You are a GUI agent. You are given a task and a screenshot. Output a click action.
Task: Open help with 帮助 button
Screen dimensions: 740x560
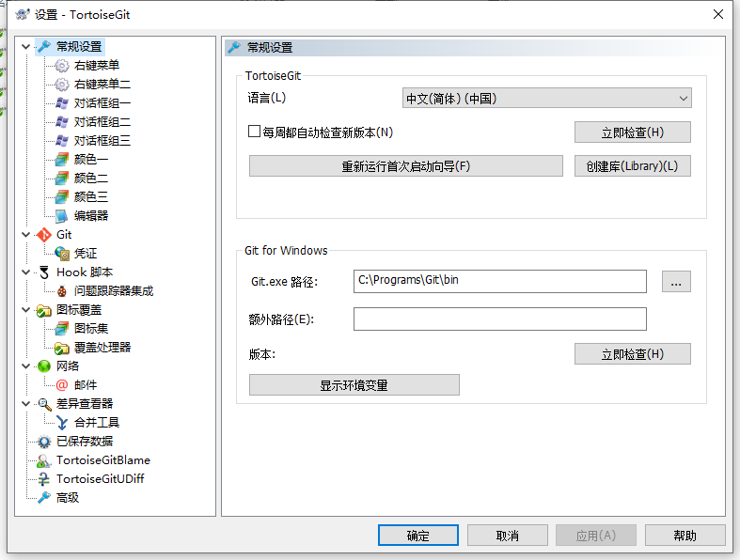pyautogui.click(x=685, y=535)
